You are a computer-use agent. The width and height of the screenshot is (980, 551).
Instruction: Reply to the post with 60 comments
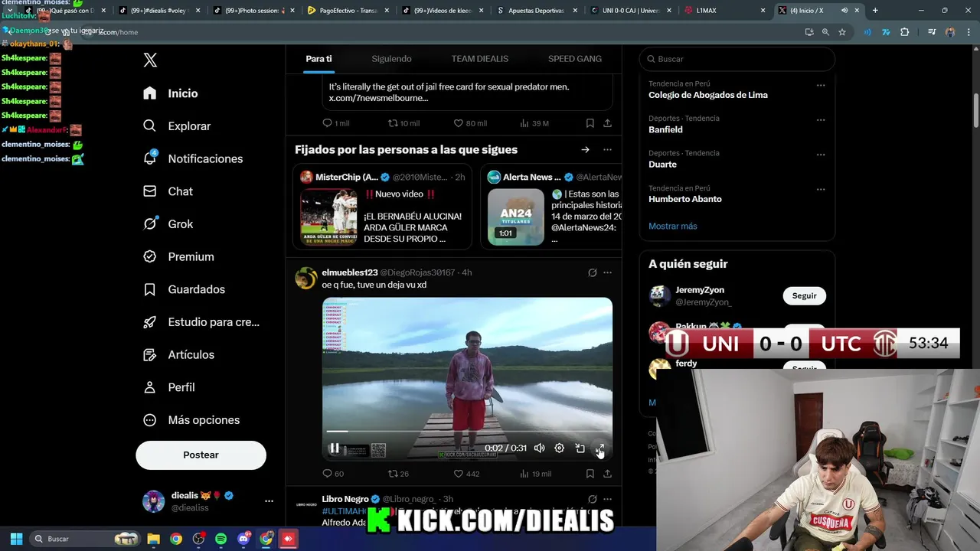click(333, 474)
